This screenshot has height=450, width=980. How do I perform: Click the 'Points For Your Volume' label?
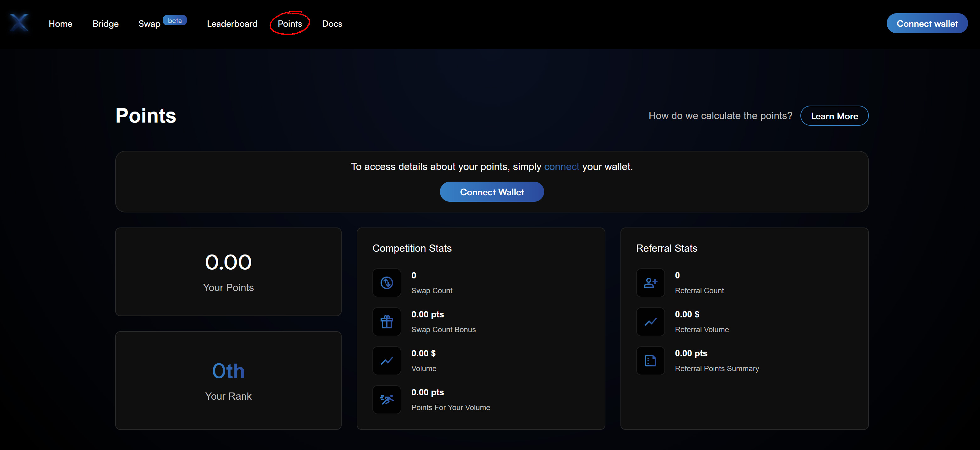[451, 407]
